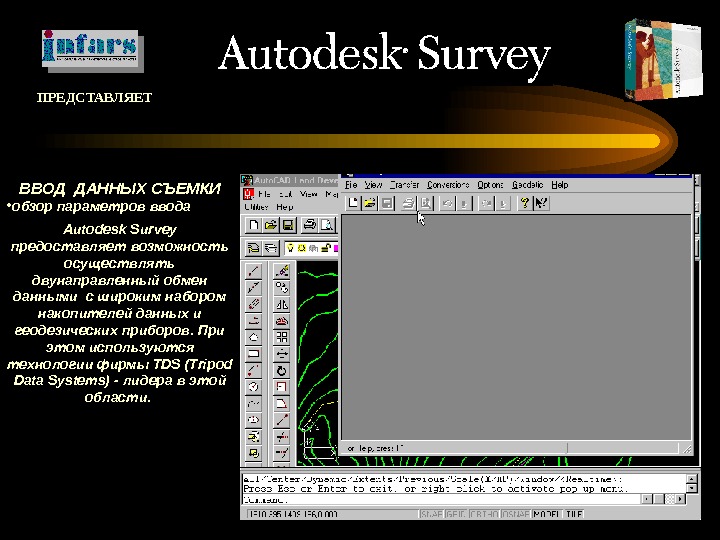The width and height of the screenshot is (720, 540).
Task: Open the Geodetic menu
Action: click(527, 185)
